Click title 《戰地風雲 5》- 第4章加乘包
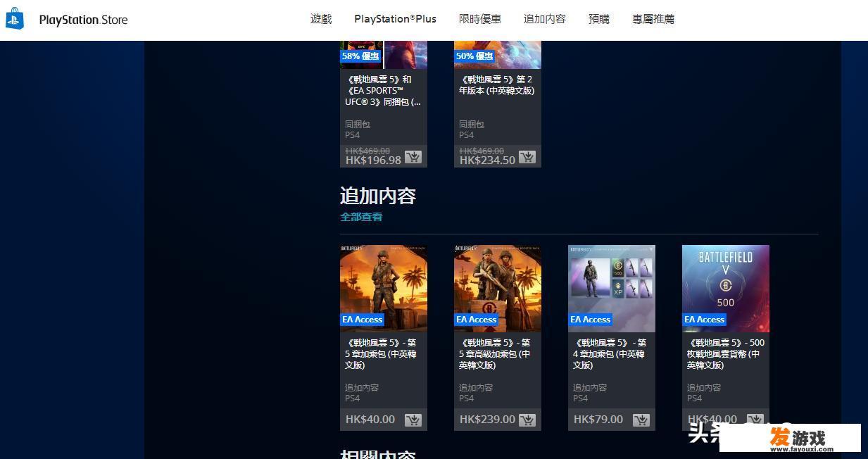The height and width of the screenshot is (459, 868). [x=611, y=354]
